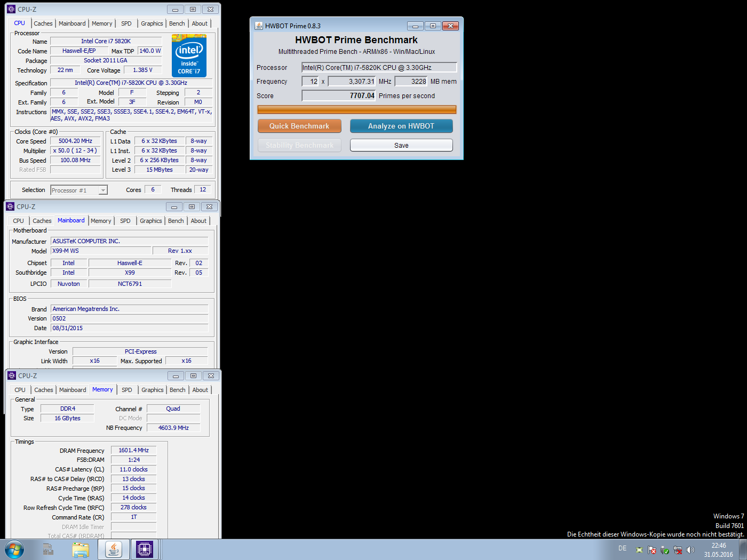Select SPD tab in Mainboard CPU-Z window
This screenshot has width=747, height=560.
point(125,221)
